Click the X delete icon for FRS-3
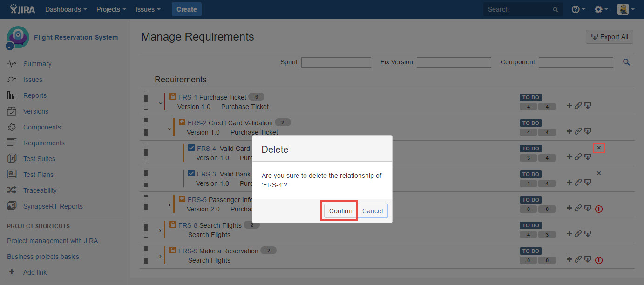Screen dimensions: 644x285 (599, 173)
